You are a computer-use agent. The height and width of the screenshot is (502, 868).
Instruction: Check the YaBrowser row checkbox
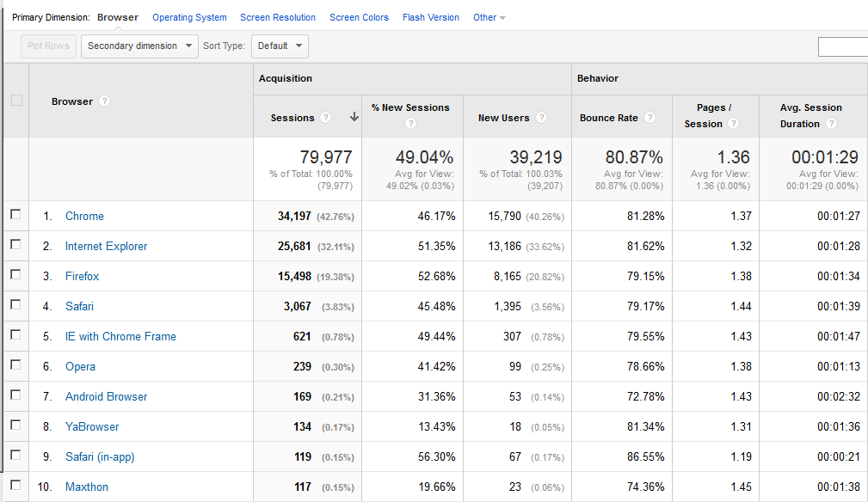tap(15, 425)
